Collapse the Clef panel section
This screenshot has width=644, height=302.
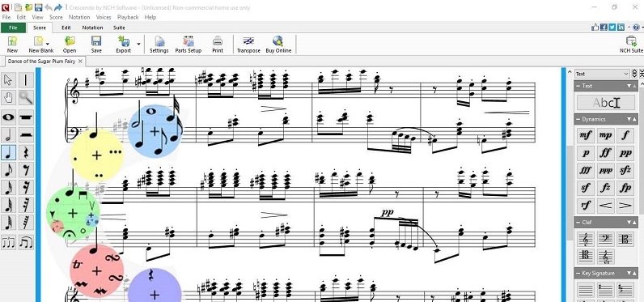[x=578, y=223]
